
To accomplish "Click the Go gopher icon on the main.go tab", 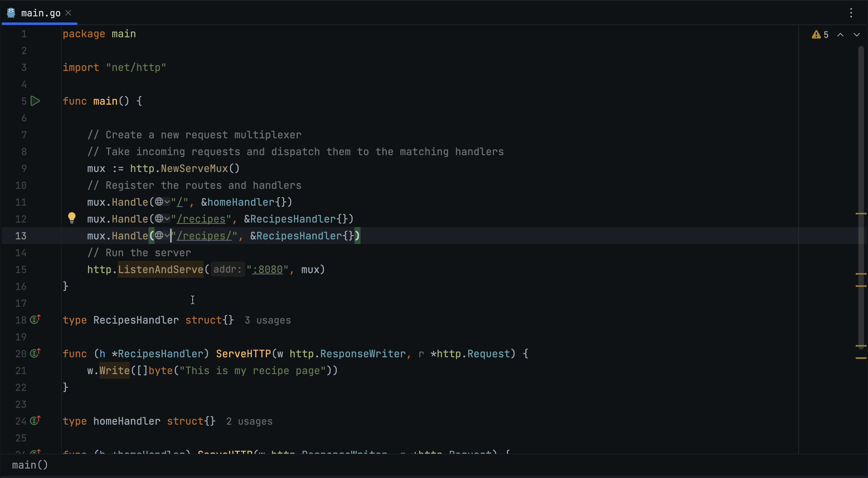I will 10,13.
